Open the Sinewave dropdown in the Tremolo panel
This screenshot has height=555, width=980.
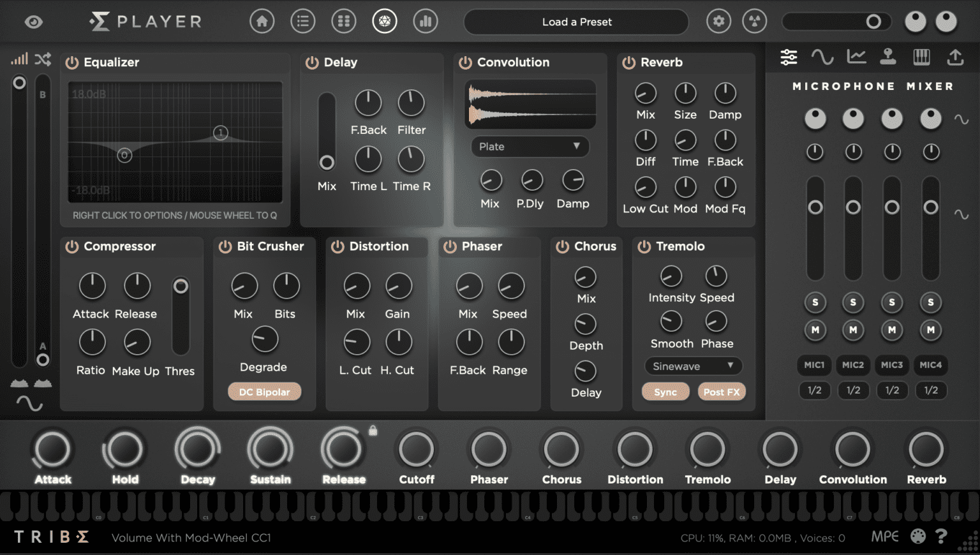[693, 366]
